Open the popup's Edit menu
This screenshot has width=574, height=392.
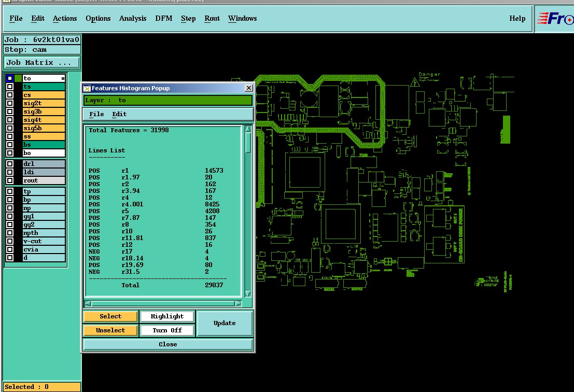119,114
